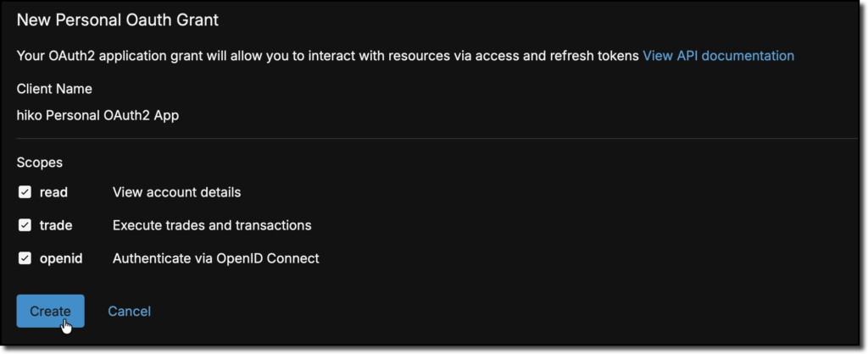The image size is (868, 354).
Task: Open the View API documentation link
Action: [x=718, y=56]
